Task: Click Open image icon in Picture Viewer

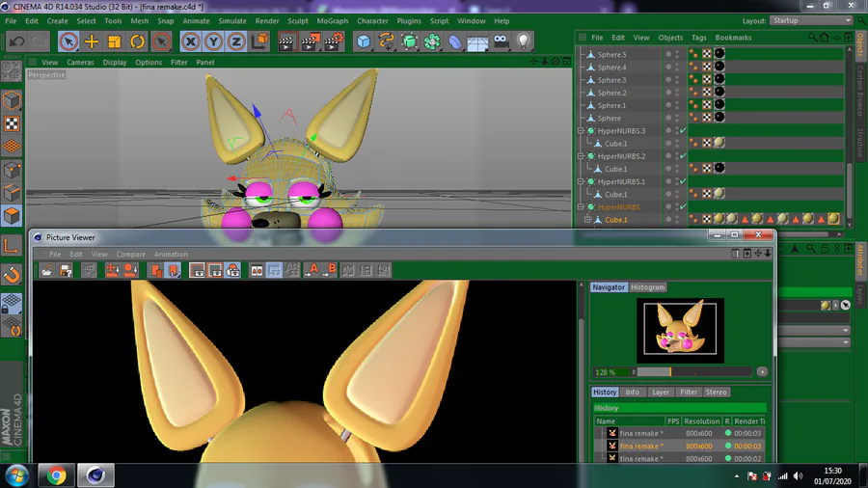Action: (x=47, y=270)
